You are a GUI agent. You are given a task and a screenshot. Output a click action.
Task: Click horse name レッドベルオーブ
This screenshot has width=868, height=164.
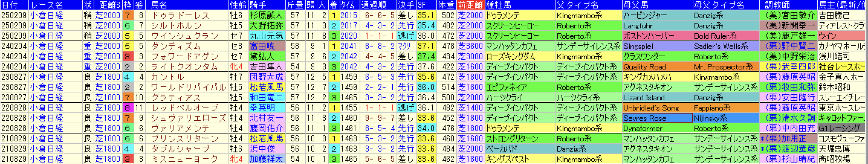184,108
